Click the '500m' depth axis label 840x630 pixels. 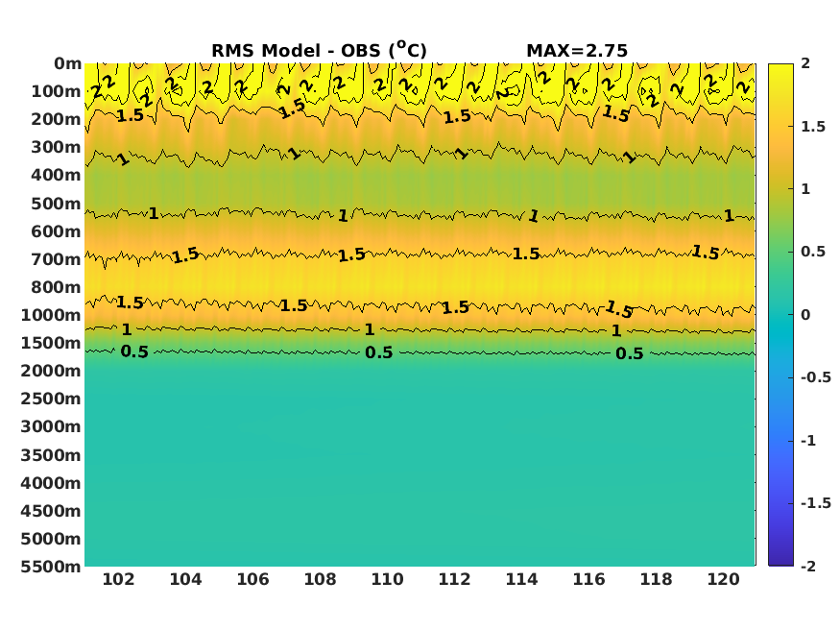[x=57, y=205]
